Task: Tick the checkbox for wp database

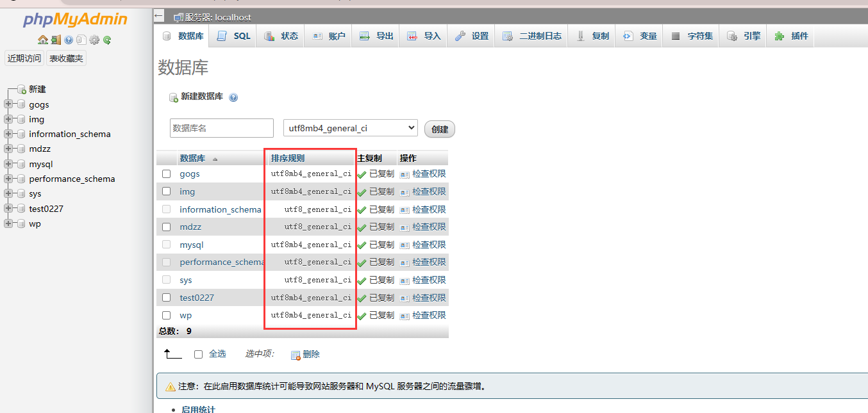Action: 167,315
